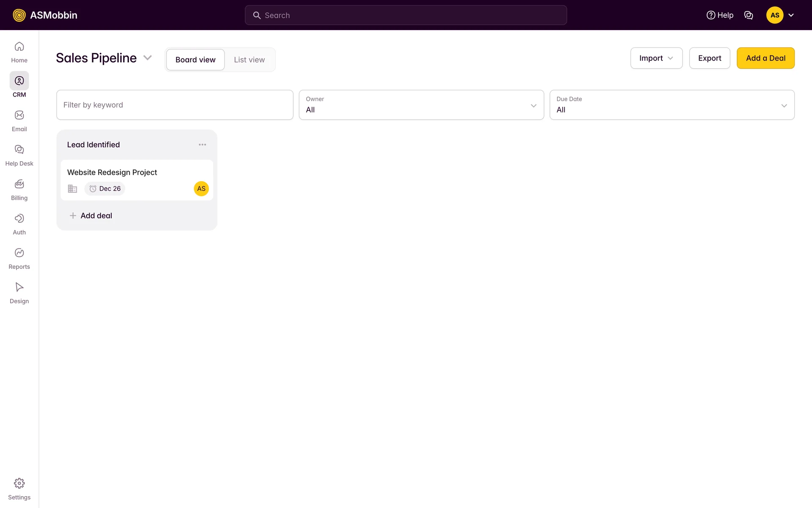Open the Due Date filter dropdown
Viewport: 812px width, 508px height.
pos(672,105)
